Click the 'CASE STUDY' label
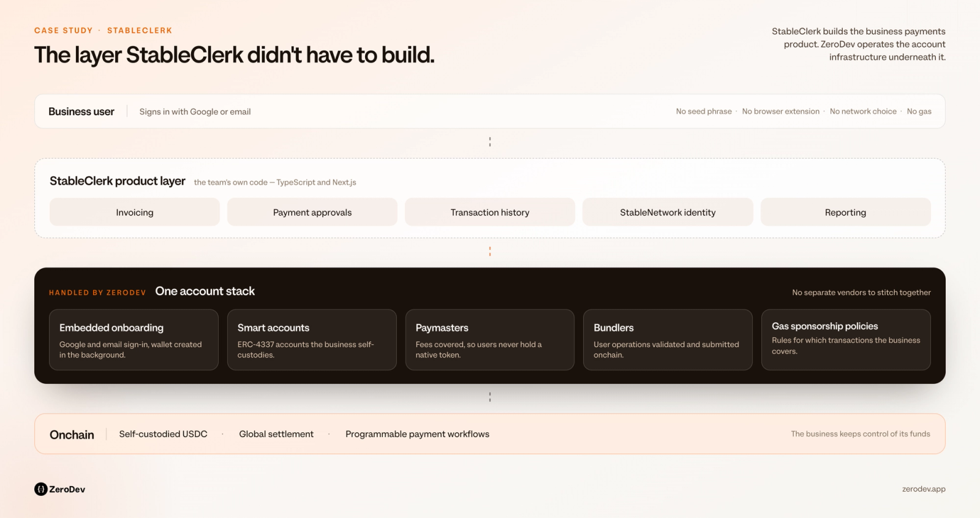980x518 pixels. tap(64, 31)
